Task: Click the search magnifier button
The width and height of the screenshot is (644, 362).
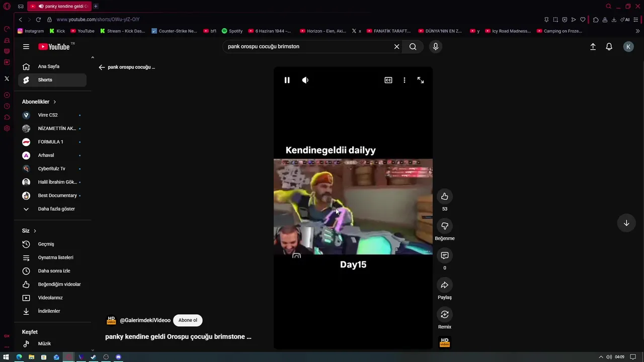Action: [413, 47]
